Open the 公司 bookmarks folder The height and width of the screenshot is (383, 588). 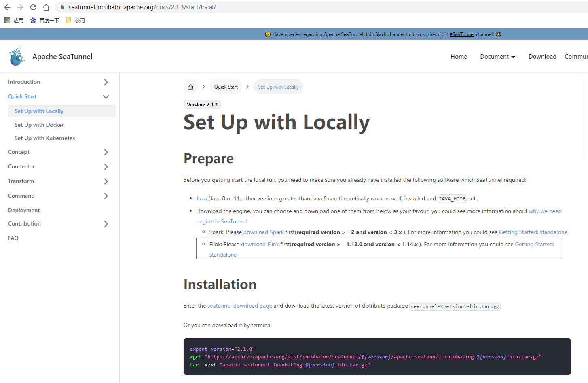click(x=75, y=20)
